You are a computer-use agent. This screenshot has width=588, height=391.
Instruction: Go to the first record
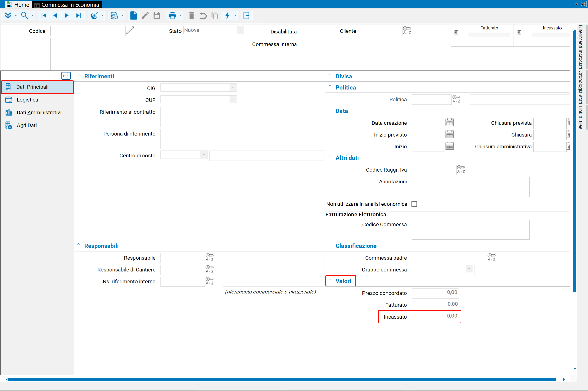tap(44, 15)
